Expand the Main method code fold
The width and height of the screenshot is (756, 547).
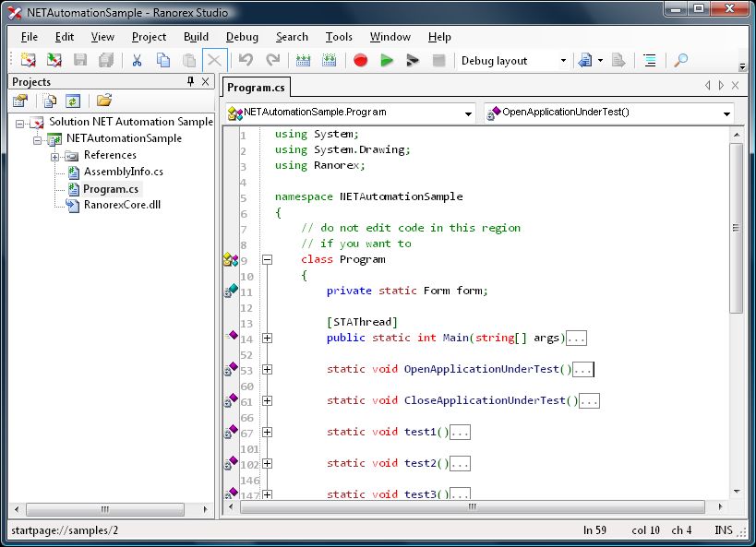[267, 339]
